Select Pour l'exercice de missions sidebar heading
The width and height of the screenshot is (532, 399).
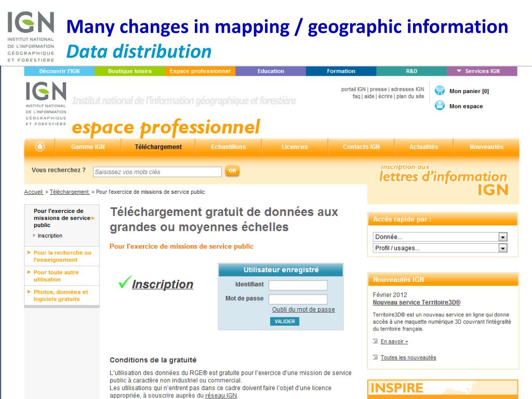point(62,218)
